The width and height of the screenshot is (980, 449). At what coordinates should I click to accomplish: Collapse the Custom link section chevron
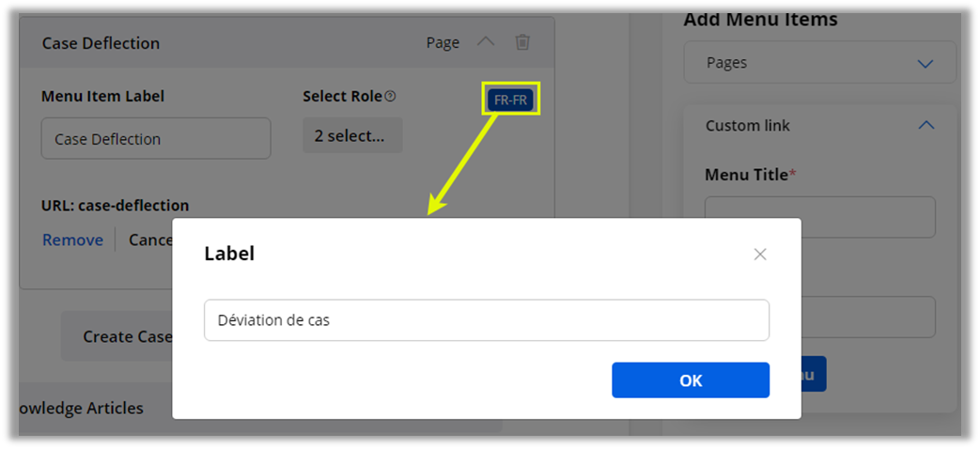click(x=926, y=125)
